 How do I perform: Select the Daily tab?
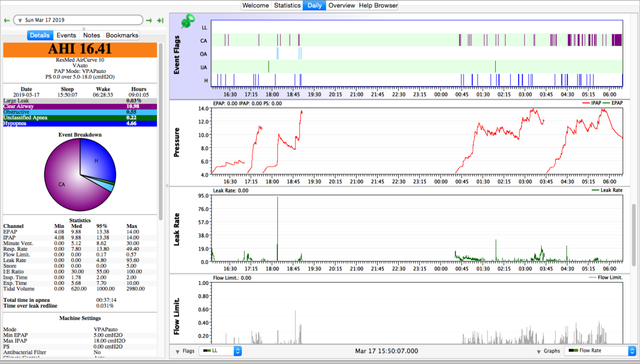[314, 5]
